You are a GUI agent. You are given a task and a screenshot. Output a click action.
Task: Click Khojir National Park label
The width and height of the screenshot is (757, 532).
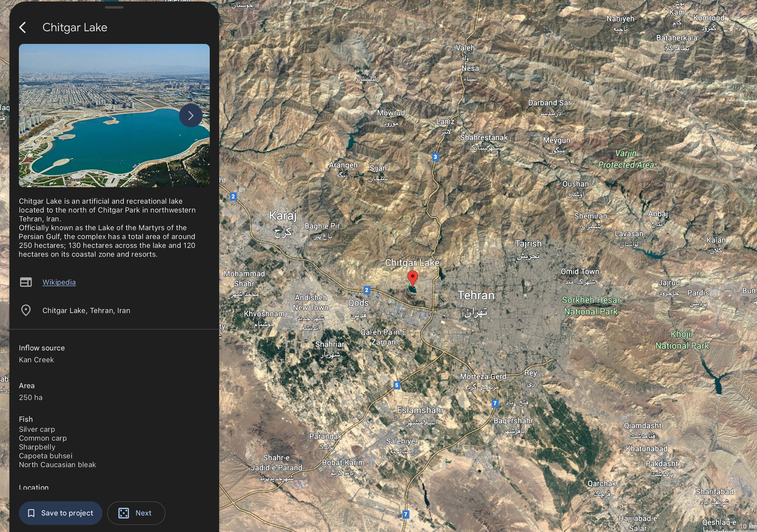click(x=682, y=340)
